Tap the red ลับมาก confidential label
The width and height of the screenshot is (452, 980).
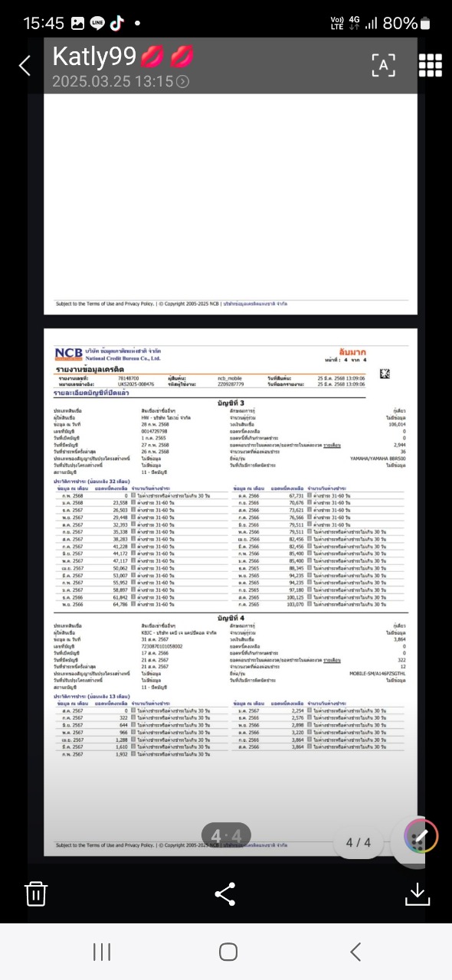pyautogui.click(x=353, y=351)
